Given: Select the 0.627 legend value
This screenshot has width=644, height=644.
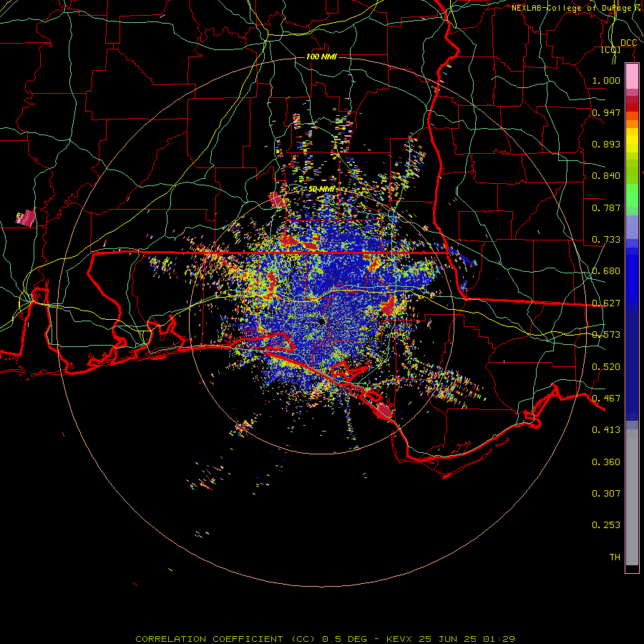Looking at the screenshot, I should pos(606,303).
